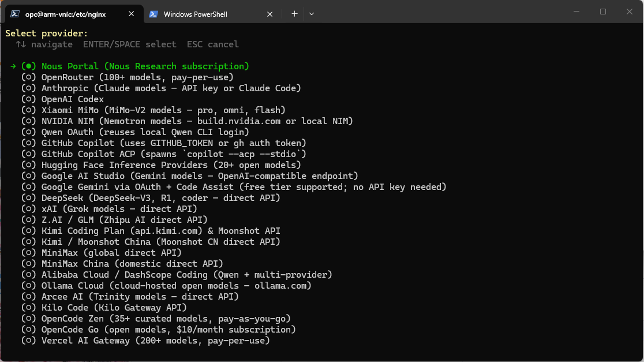
Task: Choose the OpenAI Codex provider
Action: 72,99
